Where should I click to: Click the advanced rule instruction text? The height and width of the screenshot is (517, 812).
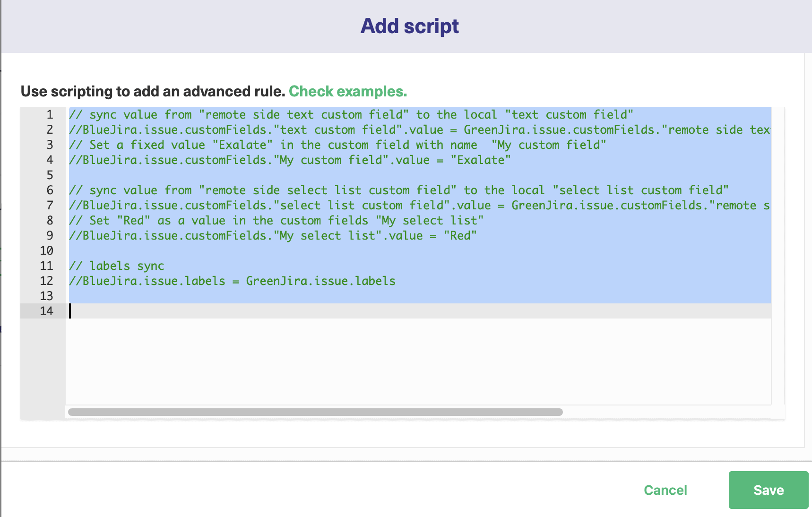tap(154, 91)
